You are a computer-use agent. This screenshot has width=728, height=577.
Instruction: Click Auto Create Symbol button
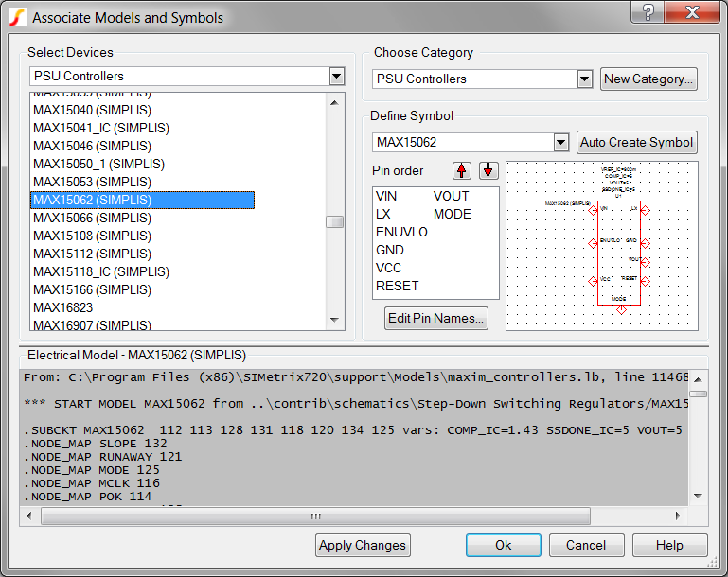tap(636, 142)
